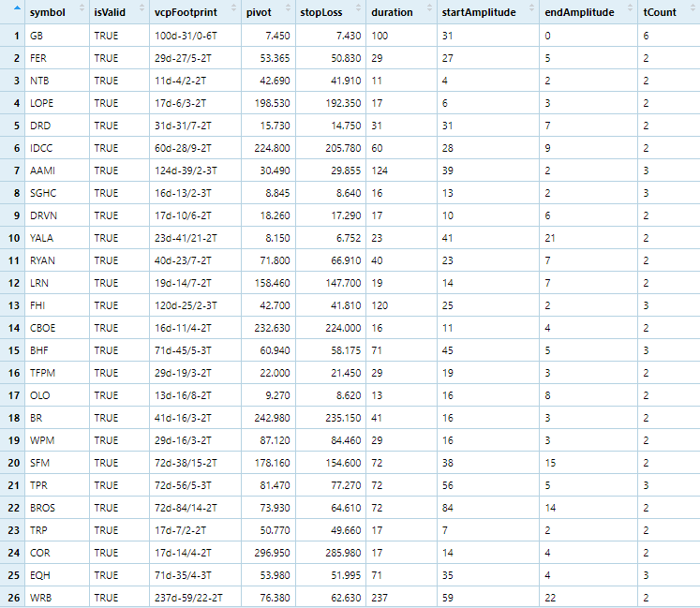
Task: Select the TFPM symbol cell
Action: tap(57, 373)
